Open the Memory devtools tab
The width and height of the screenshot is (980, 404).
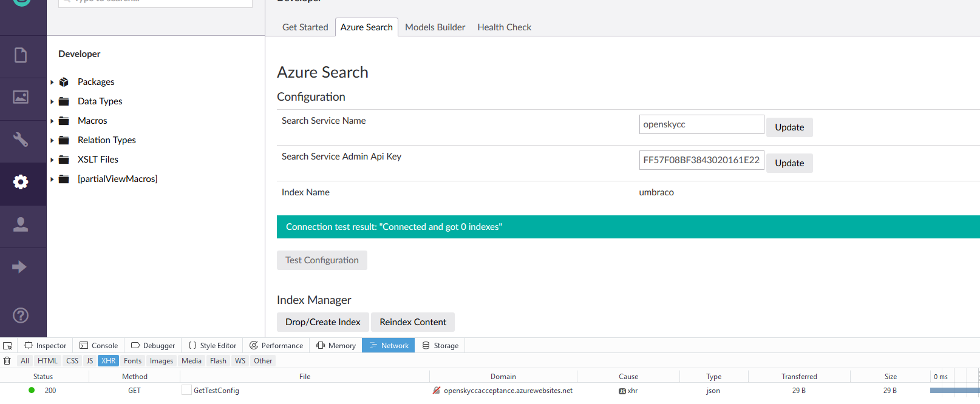[336, 346]
